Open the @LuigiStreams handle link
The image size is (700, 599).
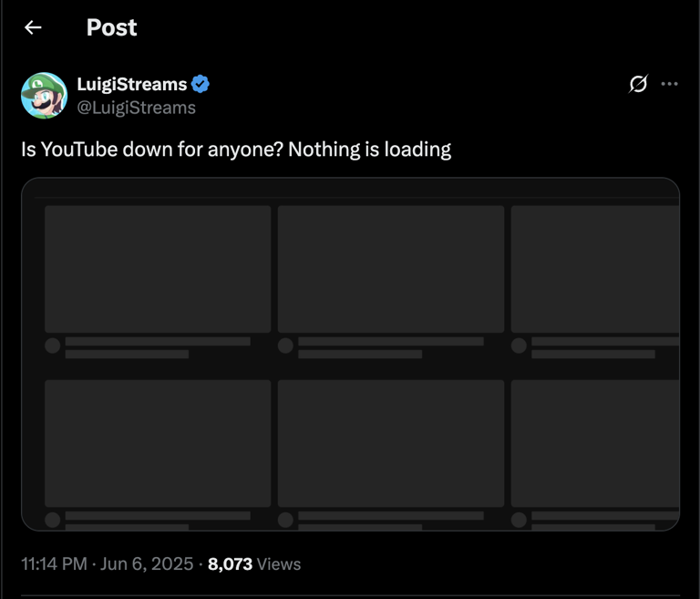click(x=136, y=108)
